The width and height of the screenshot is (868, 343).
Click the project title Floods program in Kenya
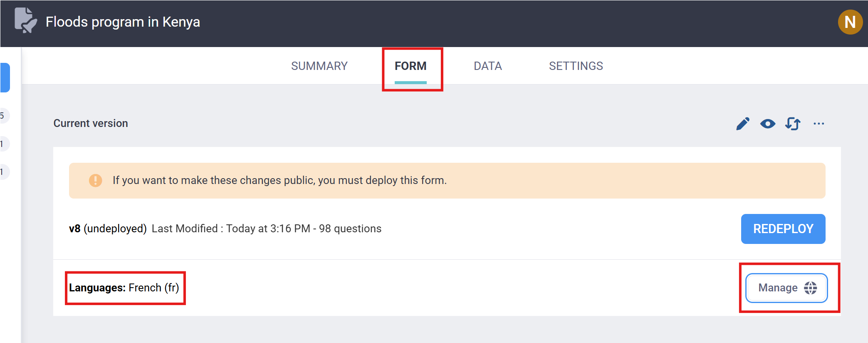click(123, 22)
